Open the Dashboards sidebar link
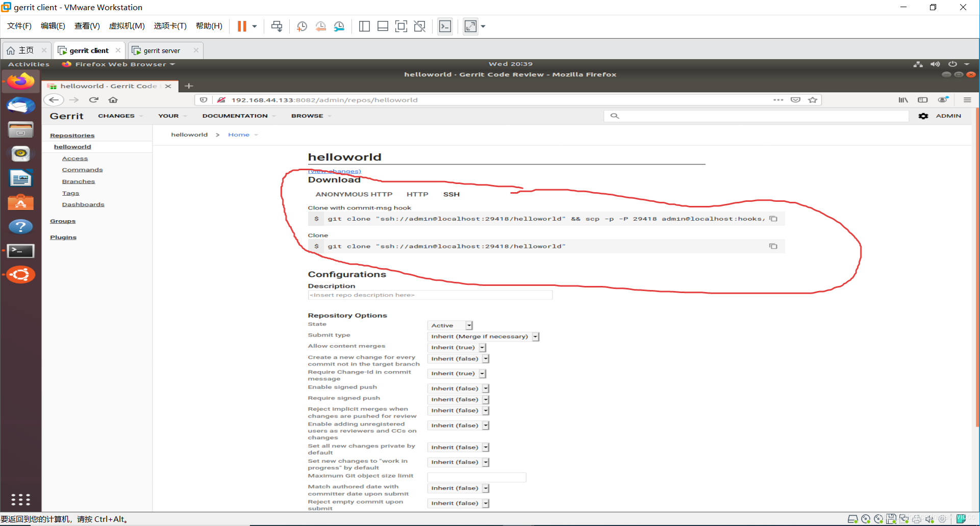Screen dimensions: 980x526 83,204
